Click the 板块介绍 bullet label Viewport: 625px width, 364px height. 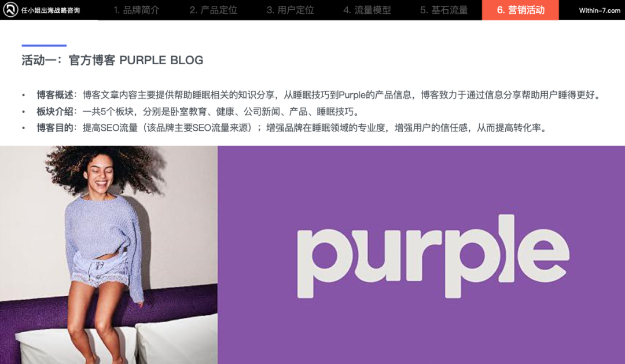pyautogui.click(x=55, y=112)
